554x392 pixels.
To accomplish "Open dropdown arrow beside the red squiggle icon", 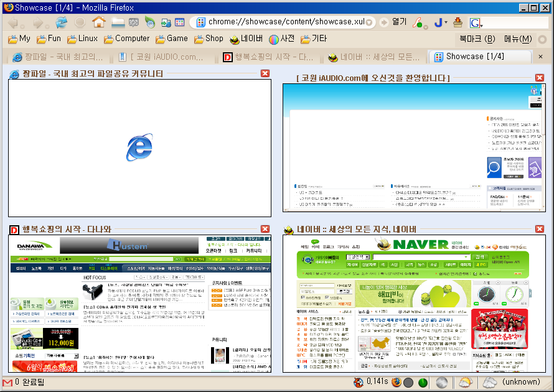I will point(426,27).
